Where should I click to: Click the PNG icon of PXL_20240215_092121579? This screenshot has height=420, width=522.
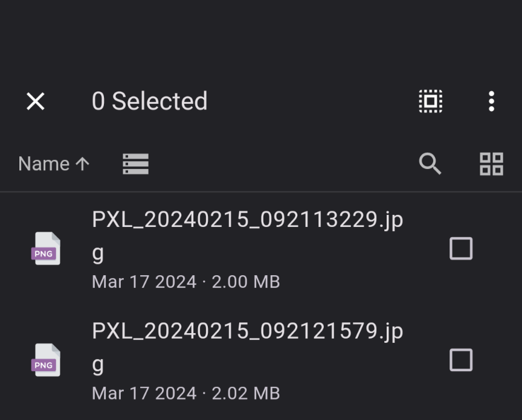46,360
